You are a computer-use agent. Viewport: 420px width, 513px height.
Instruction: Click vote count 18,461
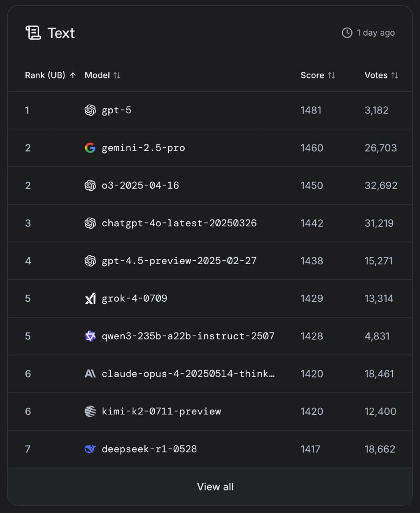coord(379,374)
